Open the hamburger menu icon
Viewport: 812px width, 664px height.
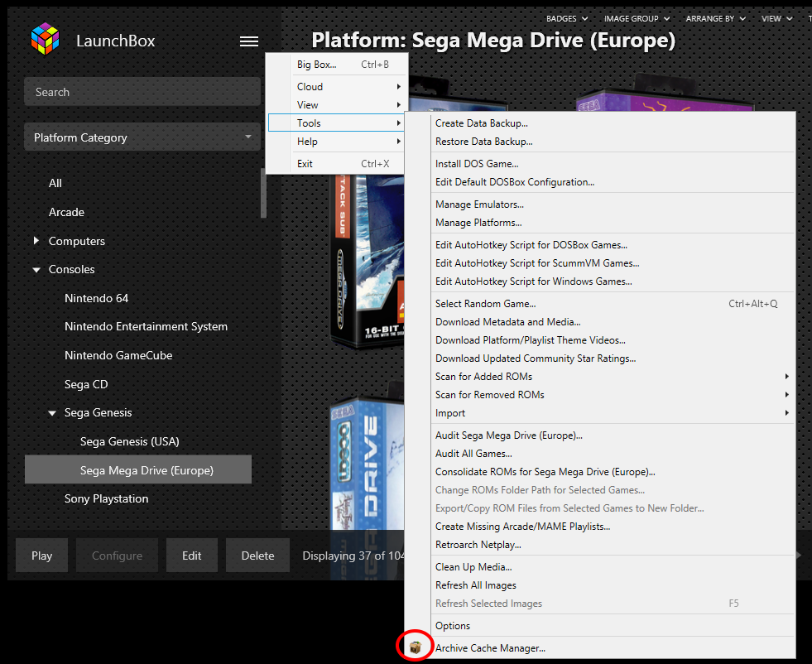point(249,41)
